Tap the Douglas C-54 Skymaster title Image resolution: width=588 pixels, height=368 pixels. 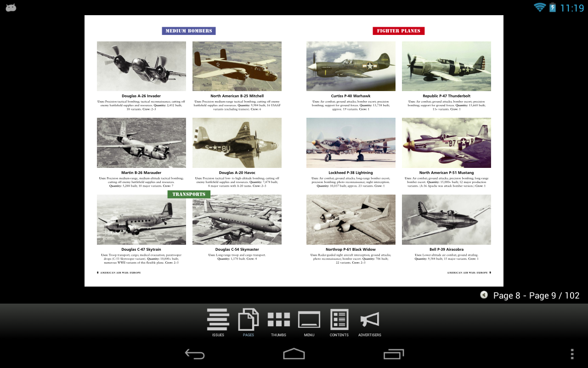click(237, 249)
